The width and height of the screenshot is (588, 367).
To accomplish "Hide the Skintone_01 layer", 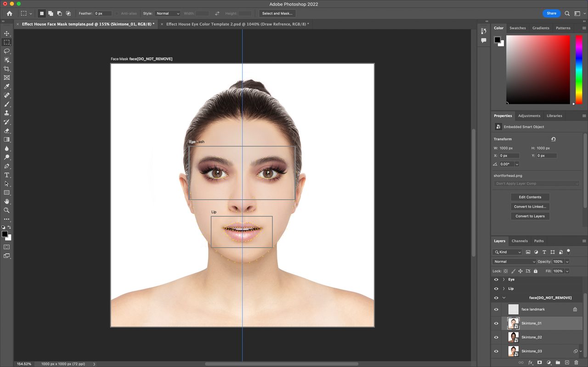I will 496,323.
